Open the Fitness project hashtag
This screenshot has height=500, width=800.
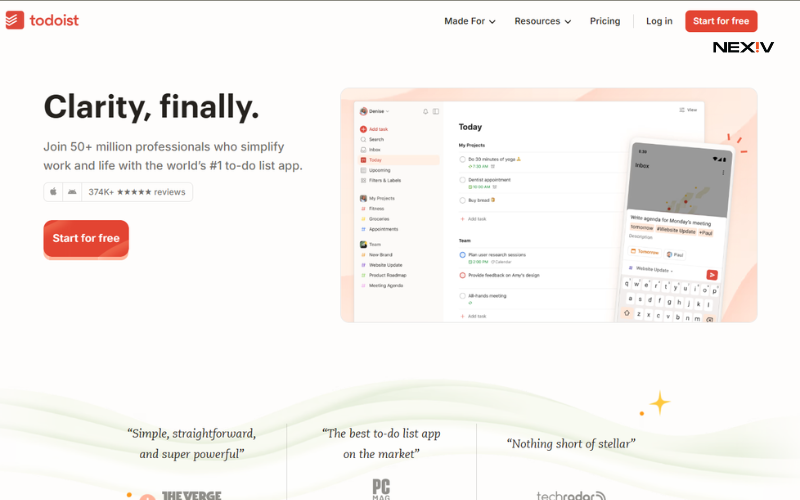pyautogui.click(x=363, y=209)
